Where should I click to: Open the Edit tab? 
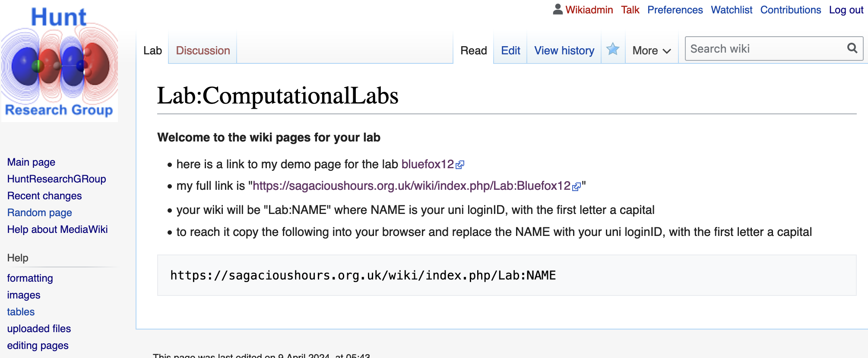click(x=510, y=50)
